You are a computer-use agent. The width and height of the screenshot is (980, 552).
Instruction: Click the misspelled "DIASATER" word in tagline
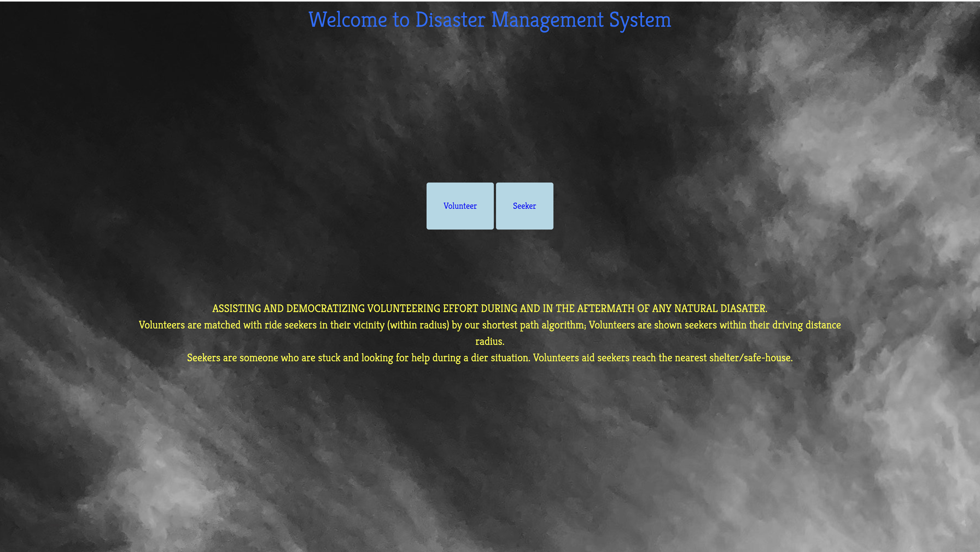coord(743,309)
